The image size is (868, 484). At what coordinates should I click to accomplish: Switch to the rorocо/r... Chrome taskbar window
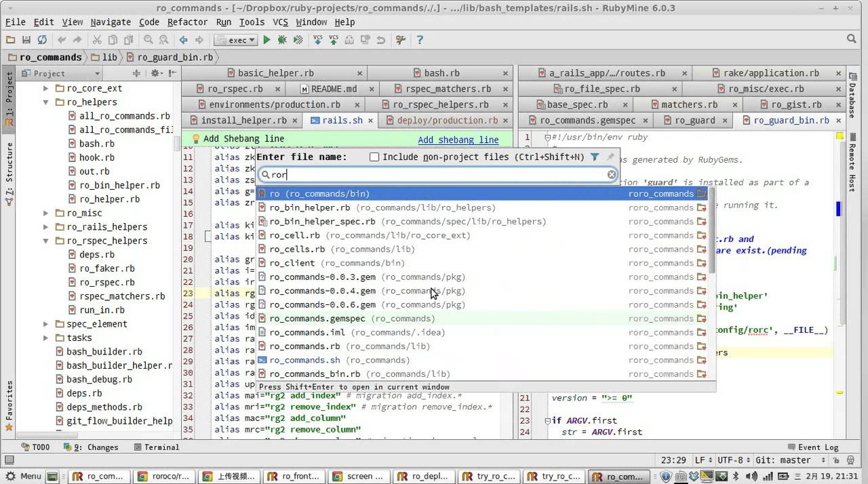[x=163, y=477]
